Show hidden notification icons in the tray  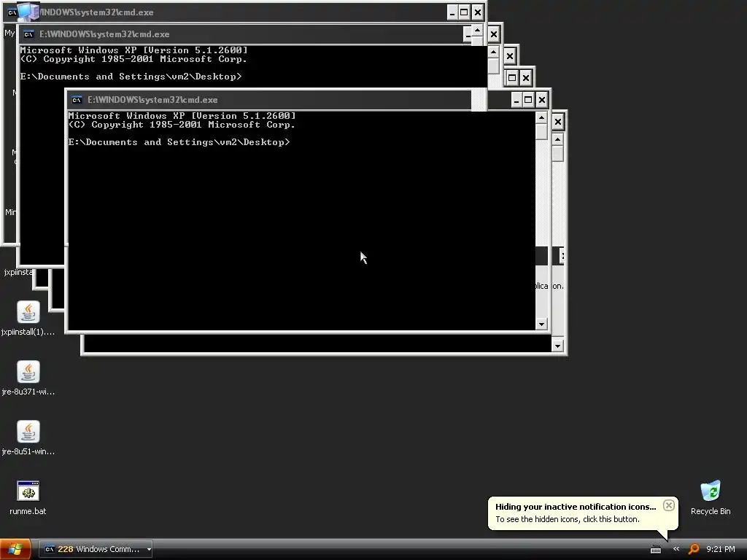click(x=676, y=549)
